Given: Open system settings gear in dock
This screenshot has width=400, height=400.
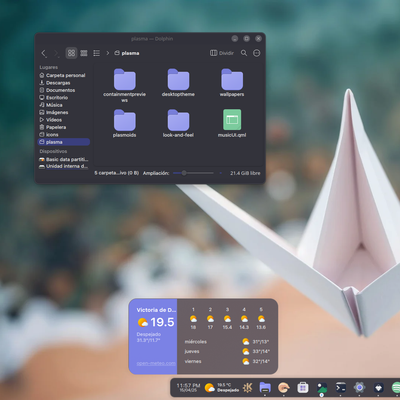Looking at the screenshot, I should pos(359,388).
